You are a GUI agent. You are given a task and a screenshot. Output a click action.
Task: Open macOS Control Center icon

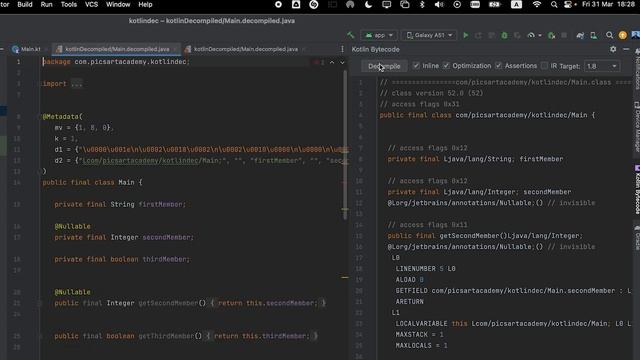coord(568,4)
